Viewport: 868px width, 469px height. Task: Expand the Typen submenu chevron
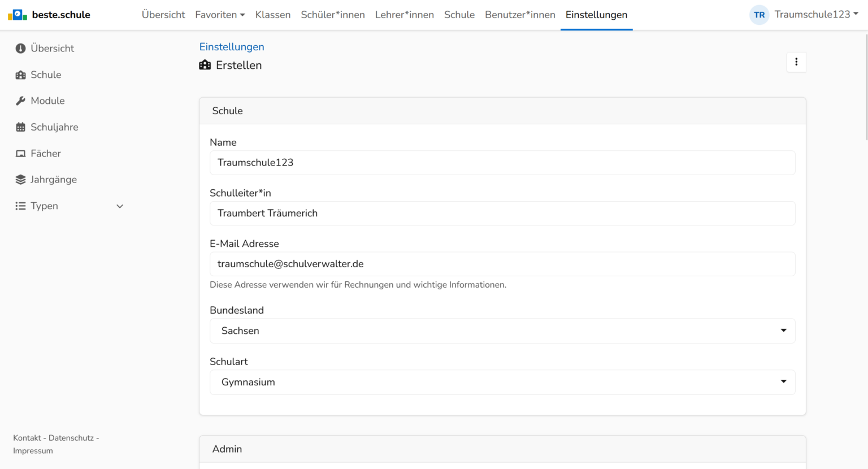click(120, 206)
